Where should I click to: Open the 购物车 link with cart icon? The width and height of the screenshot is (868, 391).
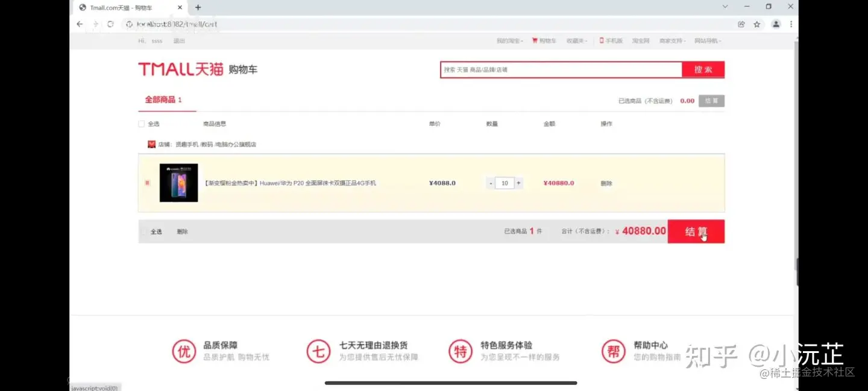click(x=544, y=41)
